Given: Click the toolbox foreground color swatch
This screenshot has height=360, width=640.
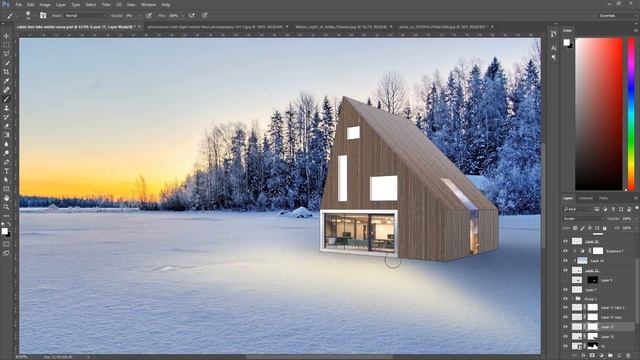Looking at the screenshot, I should (x=4, y=231).
